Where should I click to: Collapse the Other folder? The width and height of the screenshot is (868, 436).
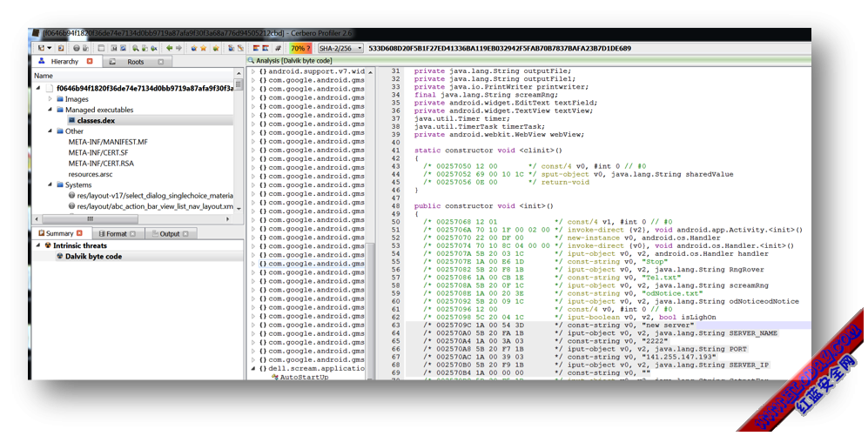[x=50, y=131]
